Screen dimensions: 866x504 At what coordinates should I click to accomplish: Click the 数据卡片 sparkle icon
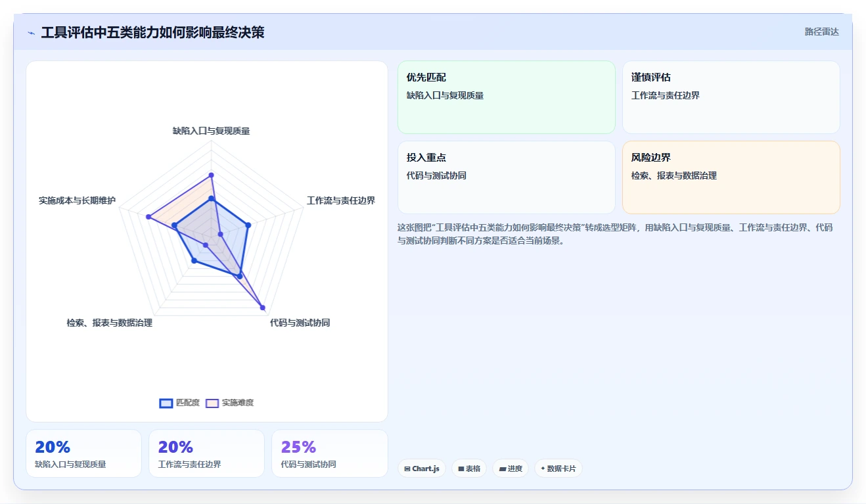(x=543, y=469)
